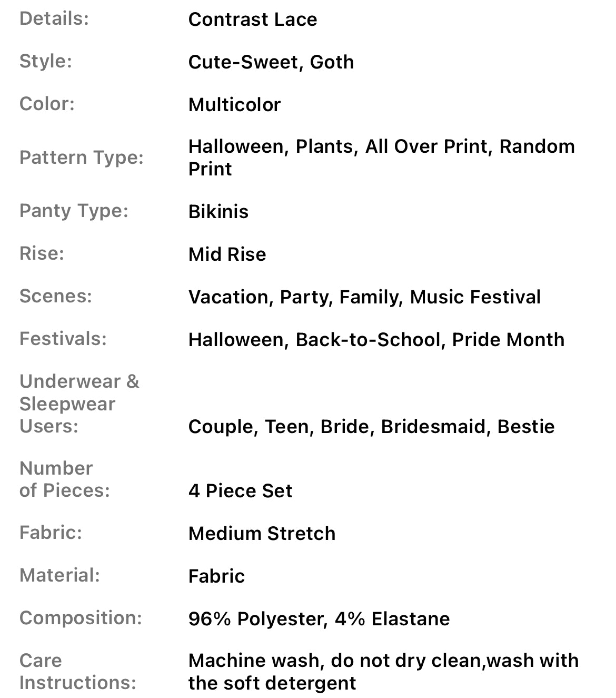Tap the 'Number of Pieces:' label
This screenshot has height=698, width=616.
pyautogui.click(x=64, y=479)
